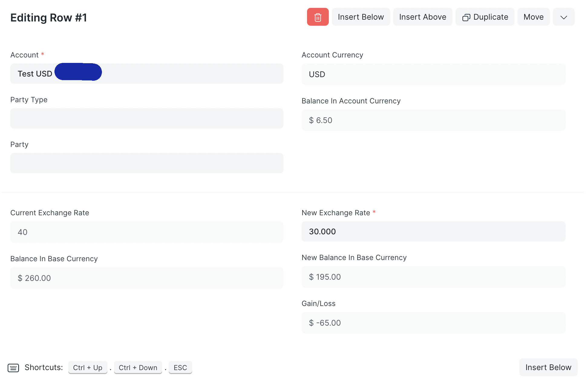
Task: Click the bottom-right Insert Below button
Action: (548, 367)
